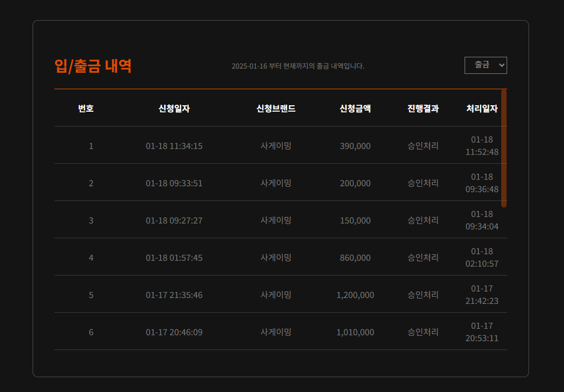This screenshot has width=564, height=392.
Task: Click the 2025-01-16 부터 notice text
Action: (x=298, y=66)
